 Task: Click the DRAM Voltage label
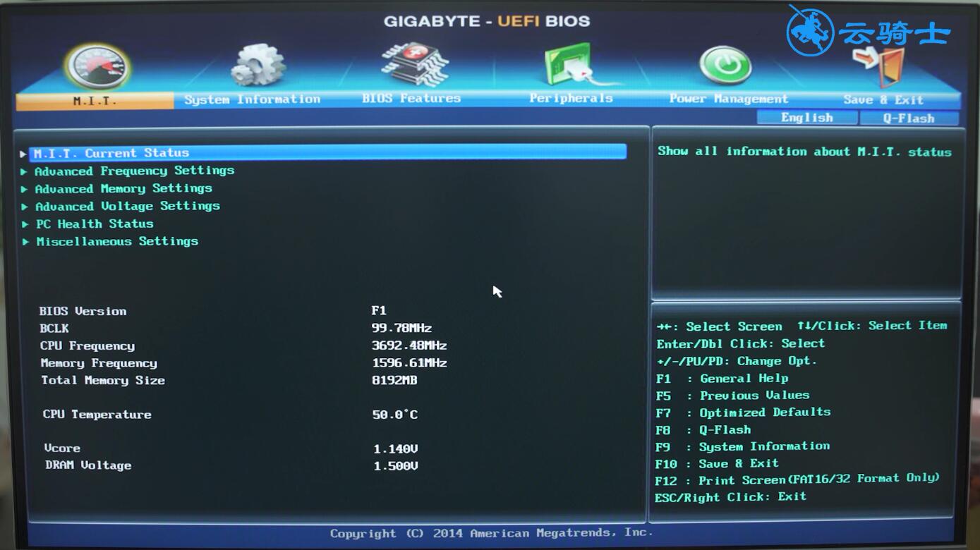(x=88, y=465)
